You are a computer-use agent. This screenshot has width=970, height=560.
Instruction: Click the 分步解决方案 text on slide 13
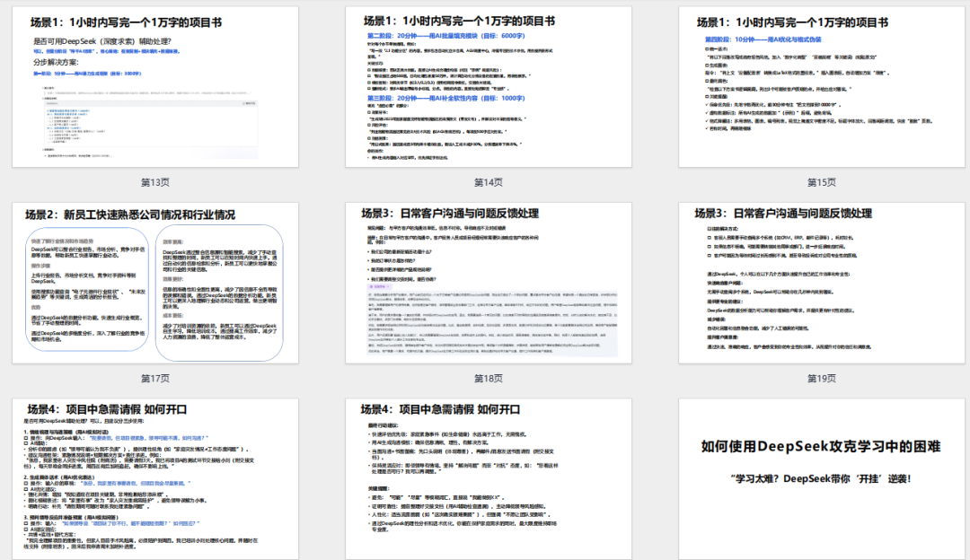56,63
